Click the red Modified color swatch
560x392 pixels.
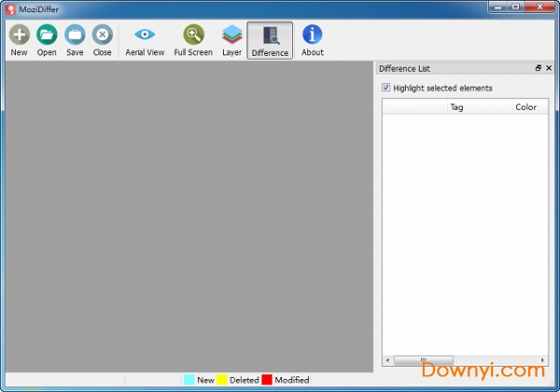pos(267,380)
